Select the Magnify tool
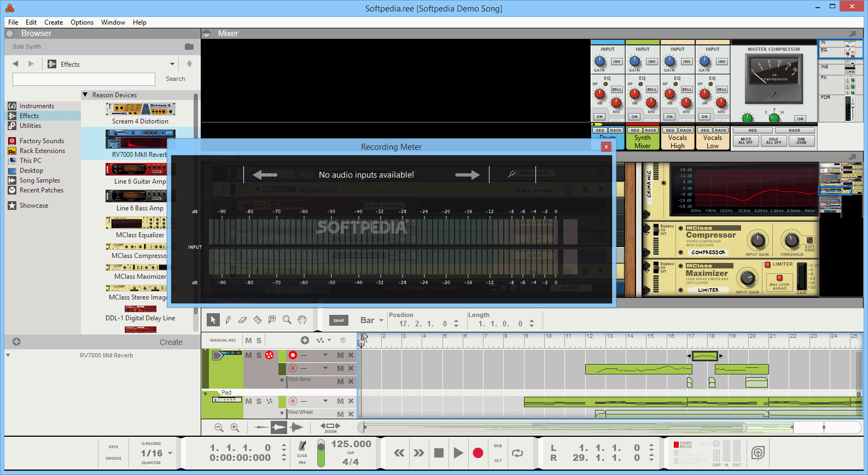 coord(287,320)
